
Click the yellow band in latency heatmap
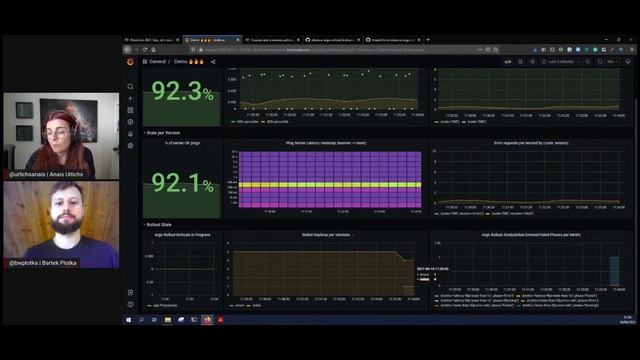pos(330,185)
